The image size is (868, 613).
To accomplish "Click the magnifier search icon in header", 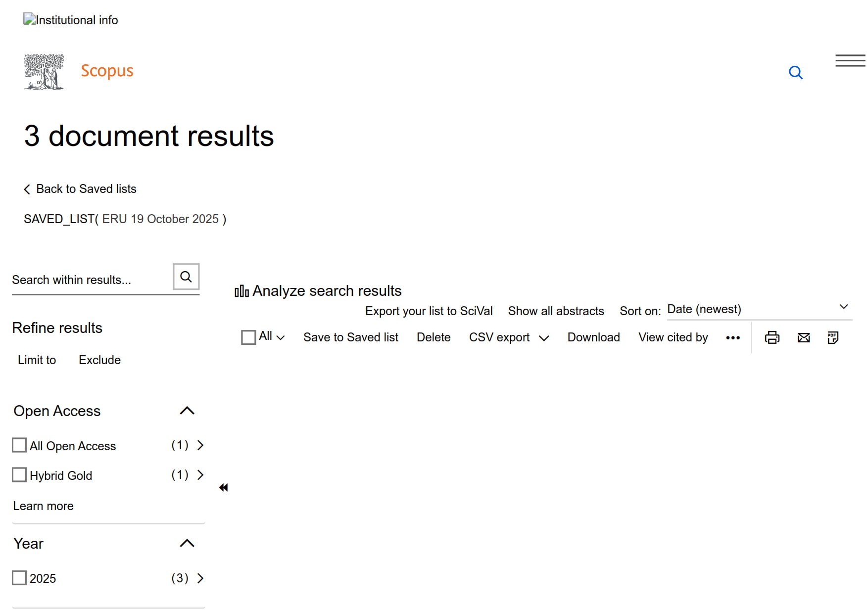I will tap(795, 73).
